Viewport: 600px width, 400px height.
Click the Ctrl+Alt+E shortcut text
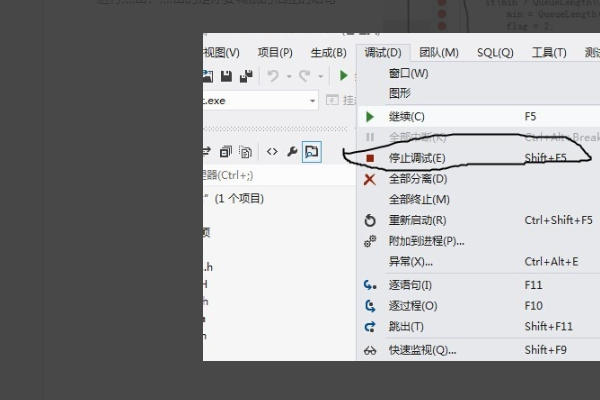551,261
